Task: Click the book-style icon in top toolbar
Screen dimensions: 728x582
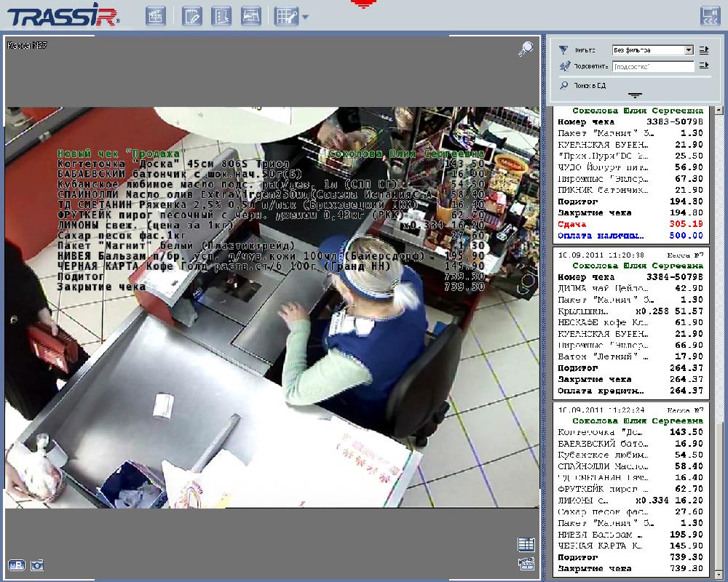Action: tap(221, 16)
